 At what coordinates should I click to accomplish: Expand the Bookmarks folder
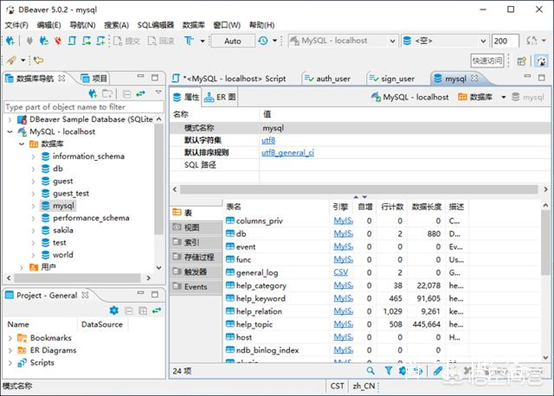click(x=10, y=338)
